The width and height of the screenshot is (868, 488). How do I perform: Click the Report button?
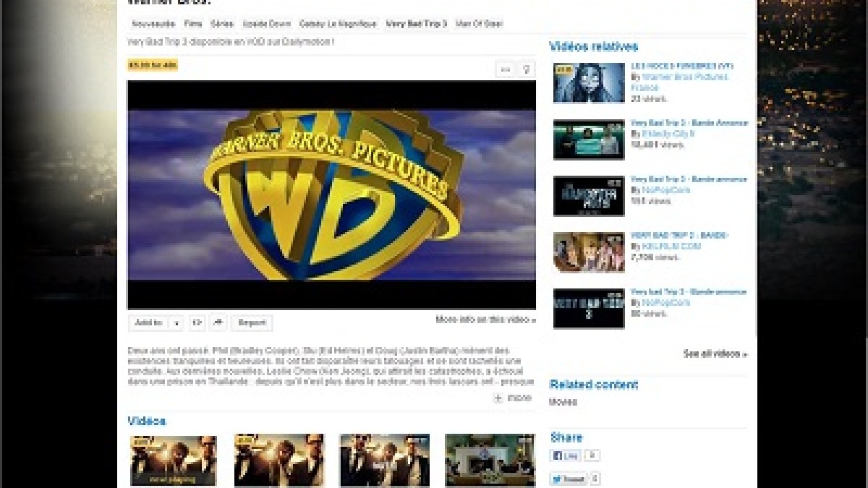click(252, 322)
